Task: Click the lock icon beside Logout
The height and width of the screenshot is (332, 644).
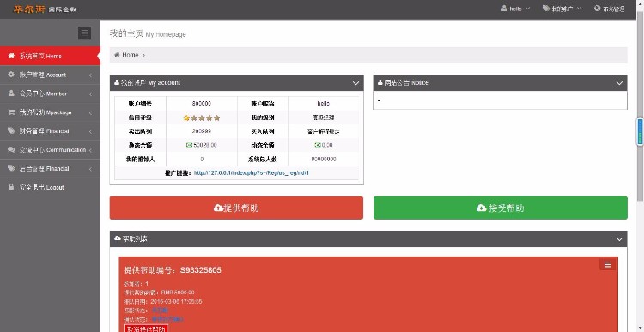Action: pyautogui.click(x=11, y=187)
